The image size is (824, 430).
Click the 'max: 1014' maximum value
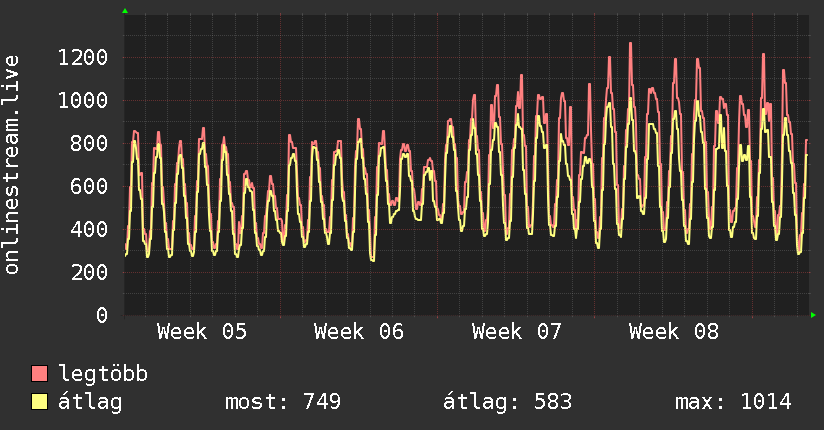734,402
